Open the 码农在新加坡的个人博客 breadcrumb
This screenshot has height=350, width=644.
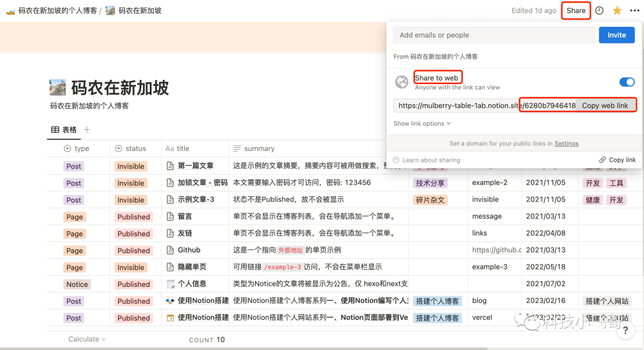coord(52,11)
